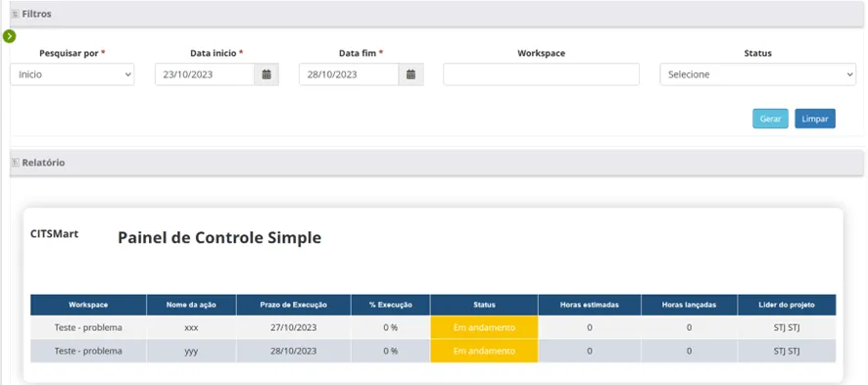Click the Workspace input field
The height and width of the screenshot is (385, 868).
pyautogui.click(x=541, y=74)
